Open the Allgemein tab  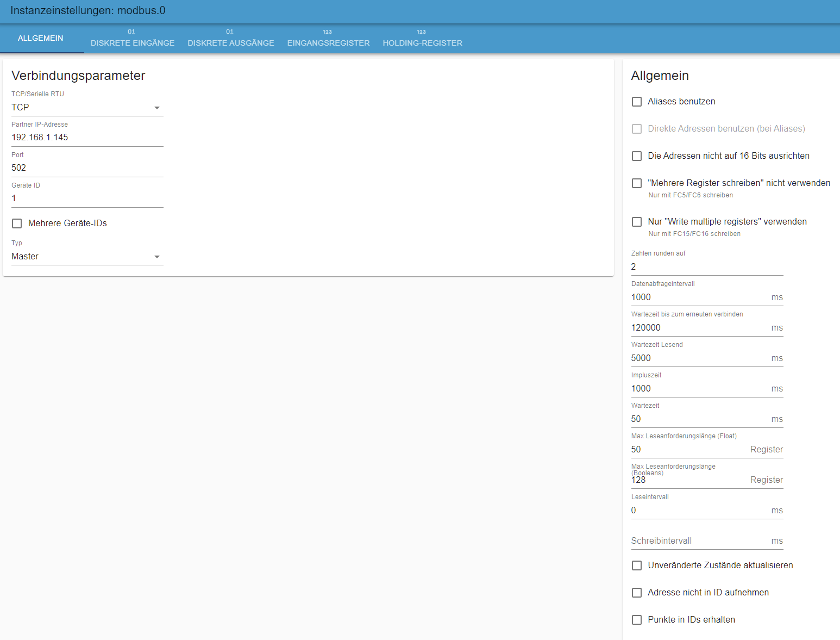[41, 38]
